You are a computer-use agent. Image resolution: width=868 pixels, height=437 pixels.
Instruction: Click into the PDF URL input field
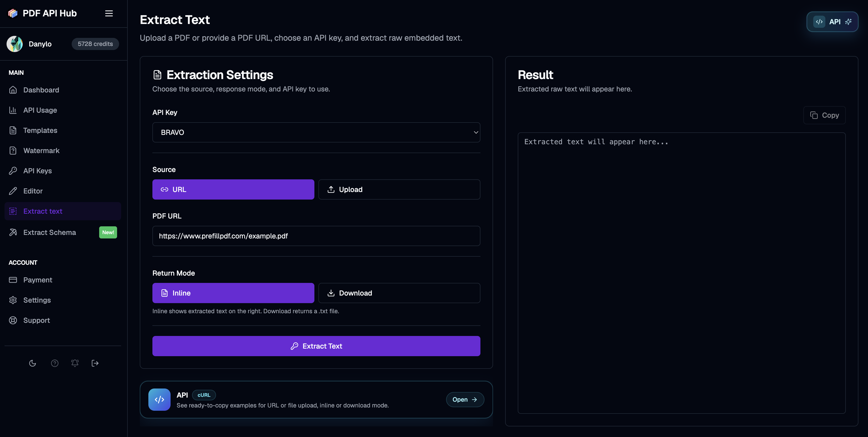tap(316, 236)
